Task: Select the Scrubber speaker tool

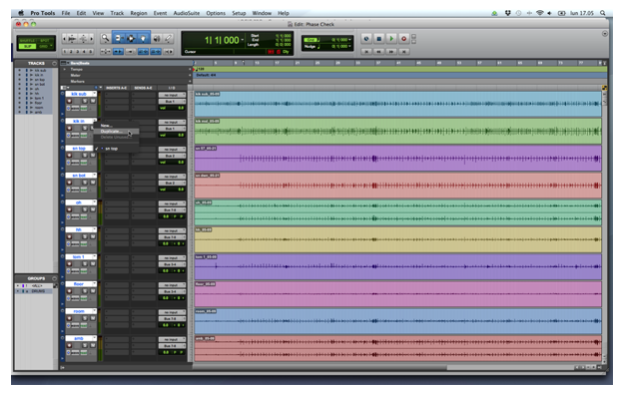Action: point(157,39)
